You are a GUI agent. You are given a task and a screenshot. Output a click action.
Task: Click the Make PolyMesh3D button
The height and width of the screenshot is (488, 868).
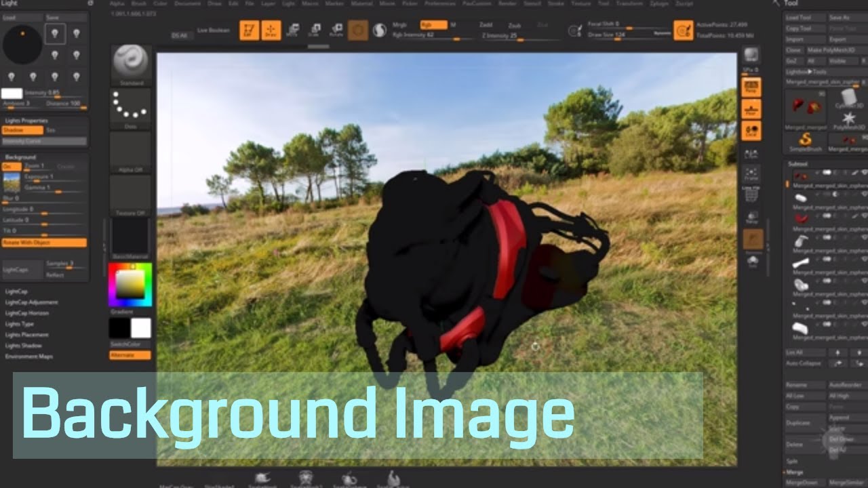(x=835, y=50)
